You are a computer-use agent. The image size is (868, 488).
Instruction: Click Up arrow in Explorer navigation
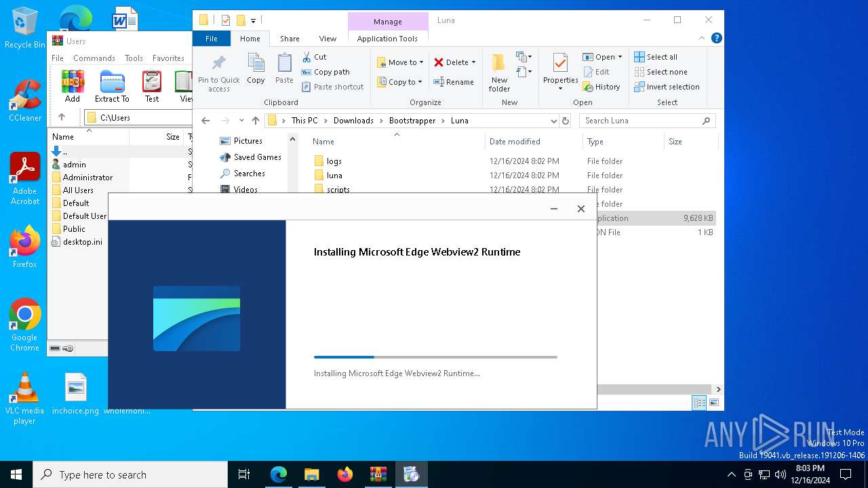[256, 121]
